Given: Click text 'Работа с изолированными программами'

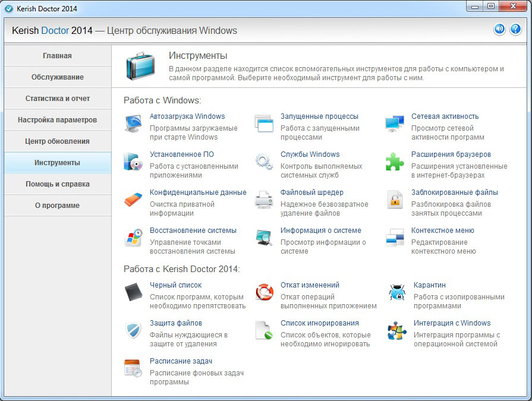Looking at the screenshot, I should point(459,301).
